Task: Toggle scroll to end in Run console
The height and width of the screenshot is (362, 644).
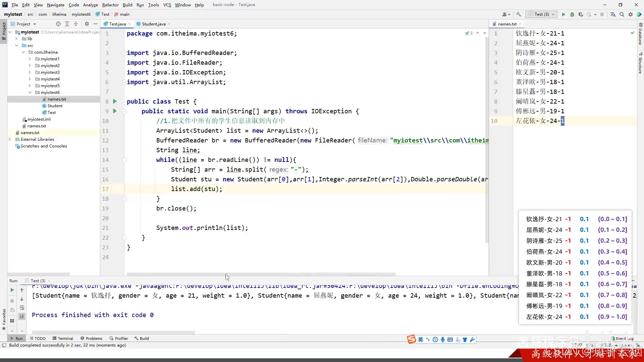Action: (22, 316)
